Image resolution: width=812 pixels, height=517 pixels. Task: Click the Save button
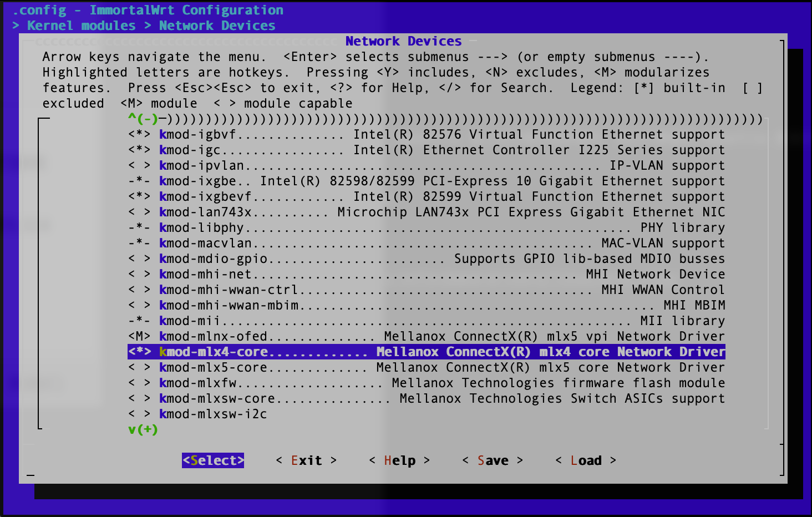click(493, 460)
